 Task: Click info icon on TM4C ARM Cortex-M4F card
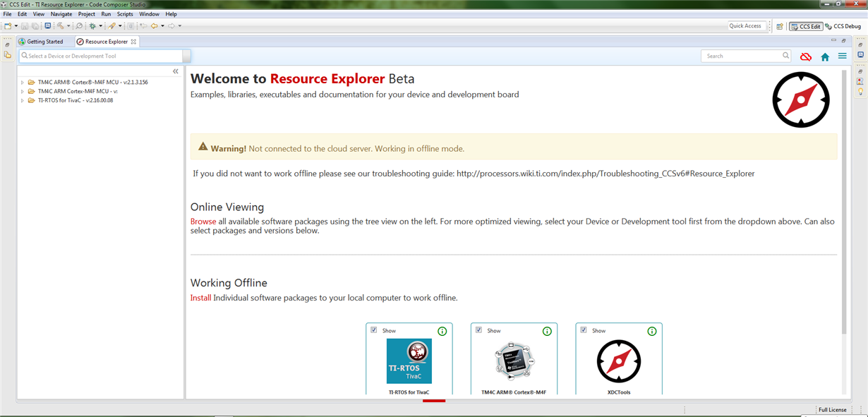[547, 331]
